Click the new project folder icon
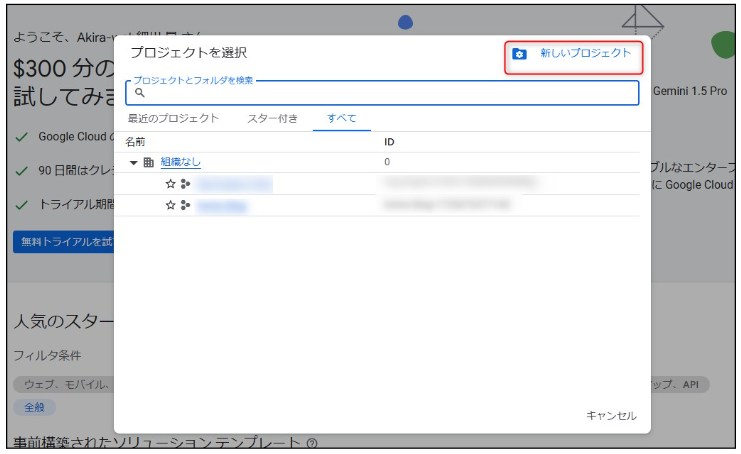Image resolution: width=741 pixels, height=454 pixels. coord(519,54)
